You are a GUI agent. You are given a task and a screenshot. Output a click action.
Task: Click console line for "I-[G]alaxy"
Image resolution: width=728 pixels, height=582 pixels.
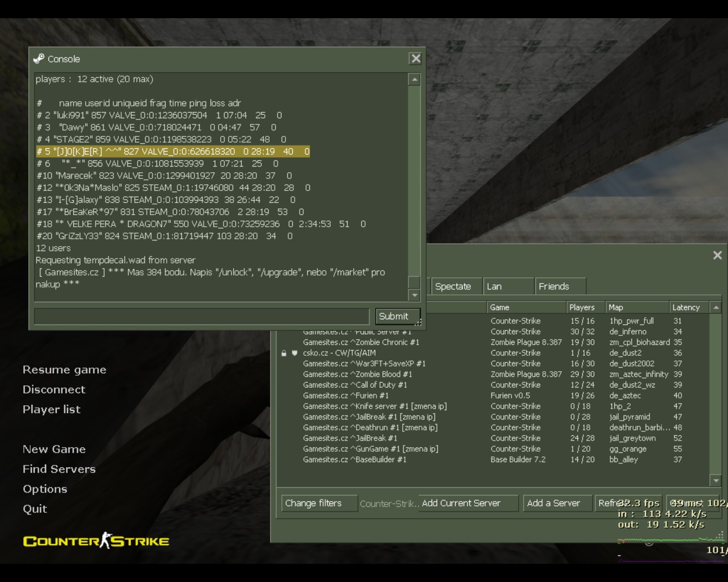(x=166, y=199)
